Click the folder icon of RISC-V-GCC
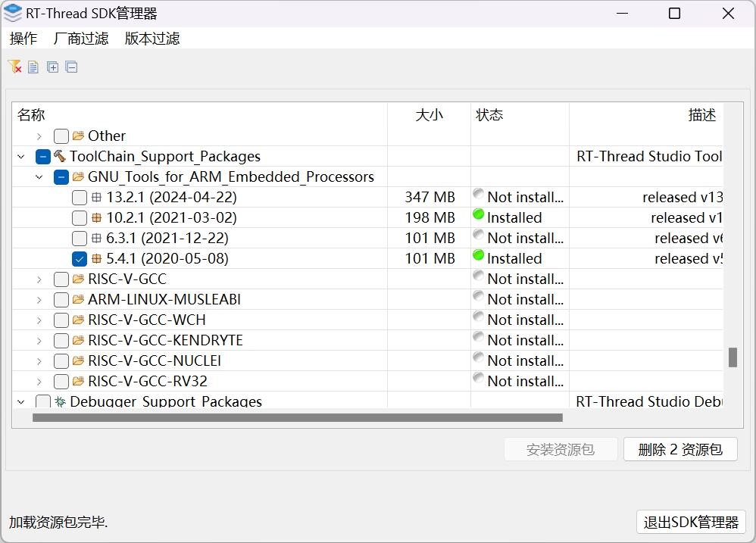756x543 pixels. click(x=78, y=279)
